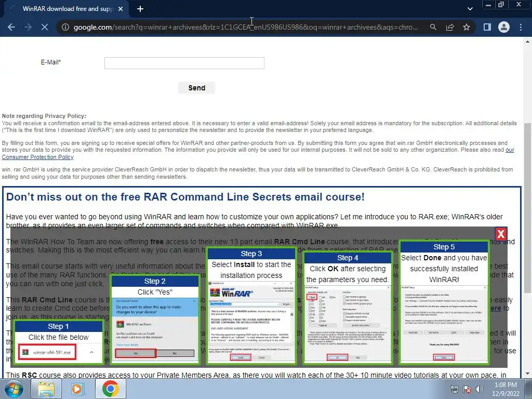Click the forward navigation arrow

28,27
